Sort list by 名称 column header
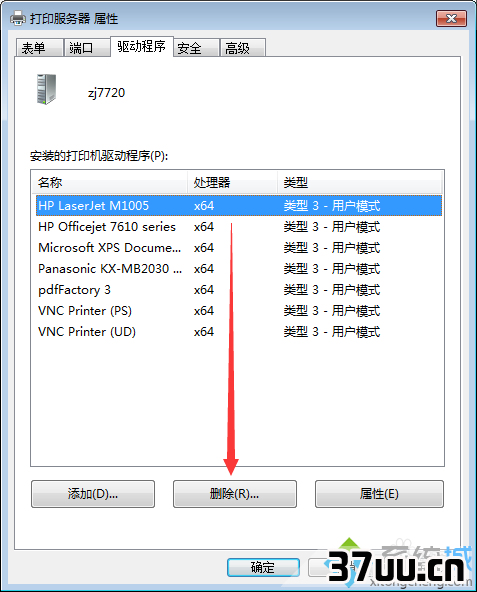This screenshot has height=592, width=477. (110, 183)
